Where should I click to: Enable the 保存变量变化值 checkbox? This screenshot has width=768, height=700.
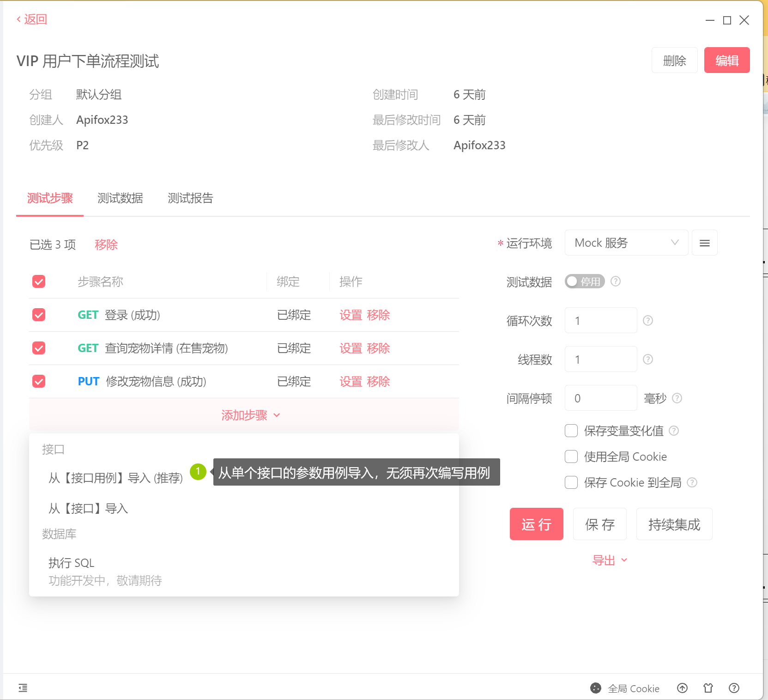coord(571,431)
